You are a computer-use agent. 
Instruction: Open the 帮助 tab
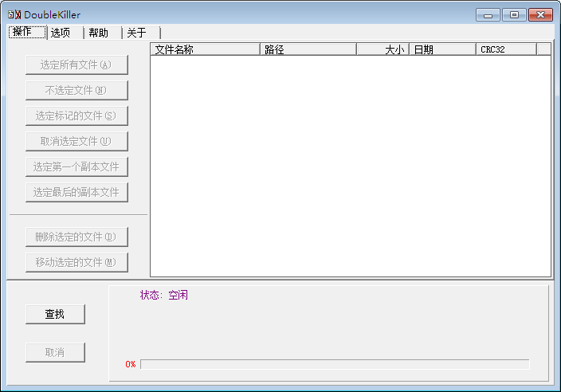click(x=104, y=33)
